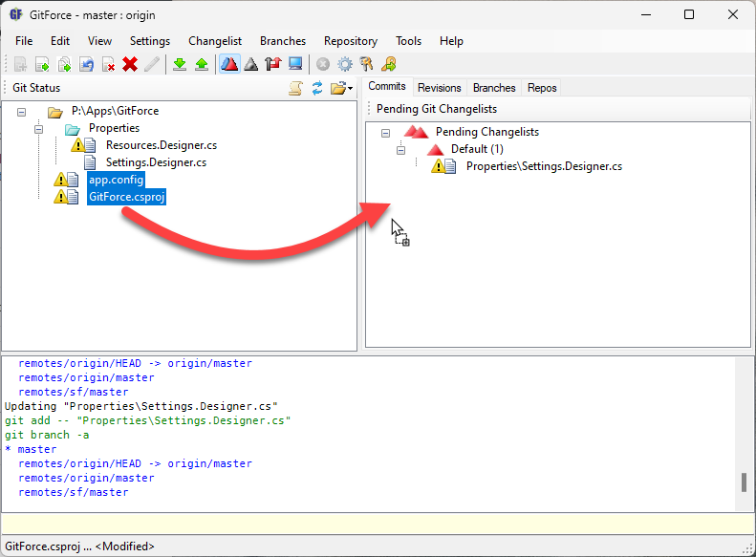
Task: Click the '* master' log line
Action: [x=31, y=450]
